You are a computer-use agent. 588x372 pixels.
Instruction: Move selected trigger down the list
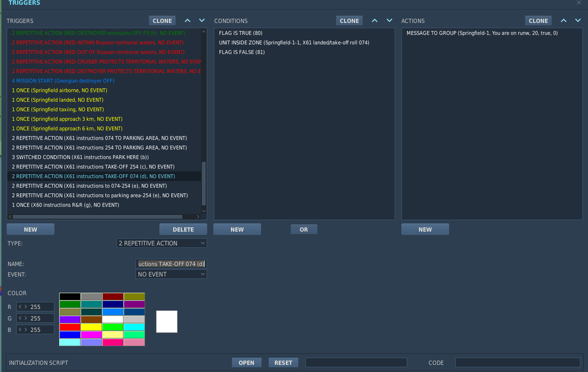click(x=202, y=20)
